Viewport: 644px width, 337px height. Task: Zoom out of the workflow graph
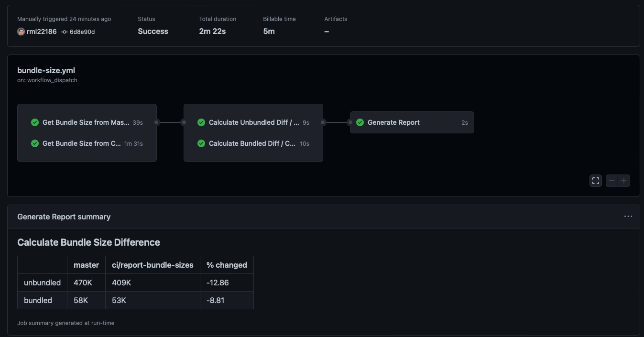pyautogui.click(x=611, y=181)
